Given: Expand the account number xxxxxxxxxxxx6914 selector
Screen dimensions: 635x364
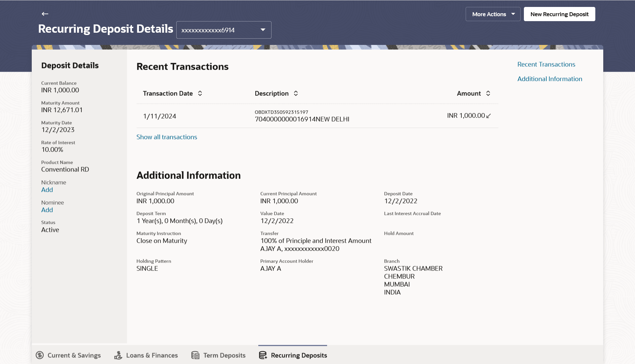Looking at the screenshot, I should [224, 30].
